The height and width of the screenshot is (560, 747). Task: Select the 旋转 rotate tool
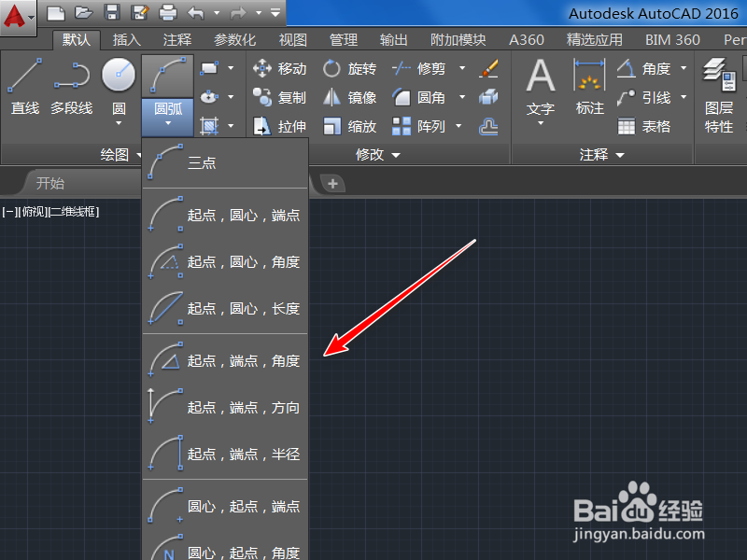[349, 68]
